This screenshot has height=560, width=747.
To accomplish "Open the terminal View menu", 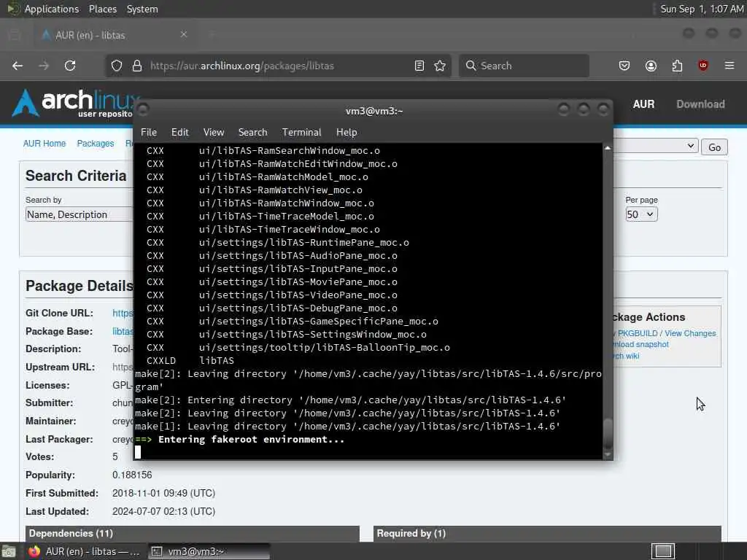I will pos(214,133).
